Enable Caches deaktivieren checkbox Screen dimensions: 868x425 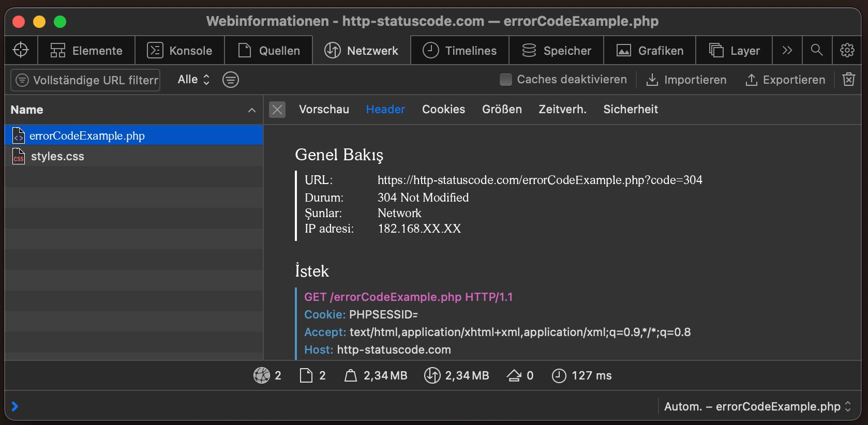pos(506,80)
